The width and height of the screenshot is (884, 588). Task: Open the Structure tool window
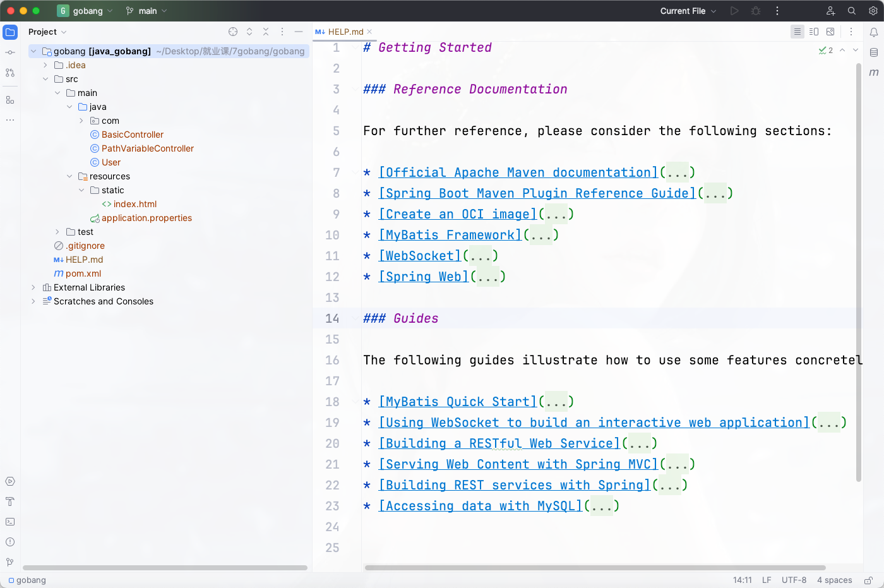(x=10, y=100)
